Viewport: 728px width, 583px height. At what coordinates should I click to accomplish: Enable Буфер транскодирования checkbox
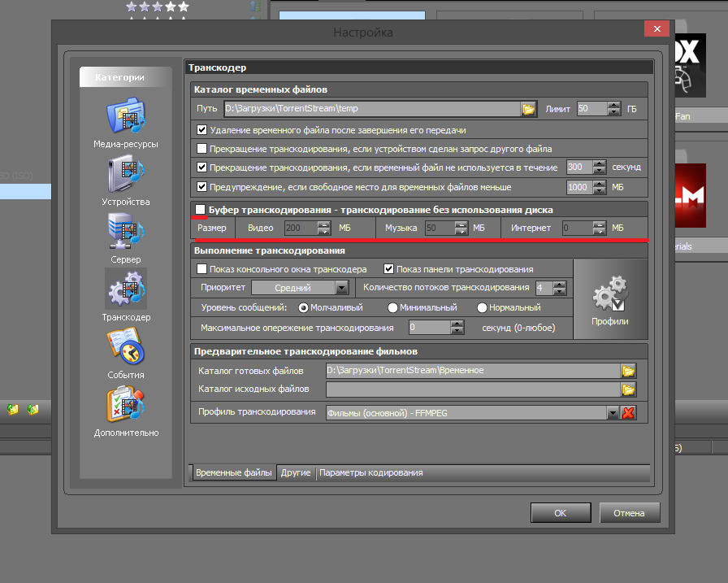tap(201, 210)
